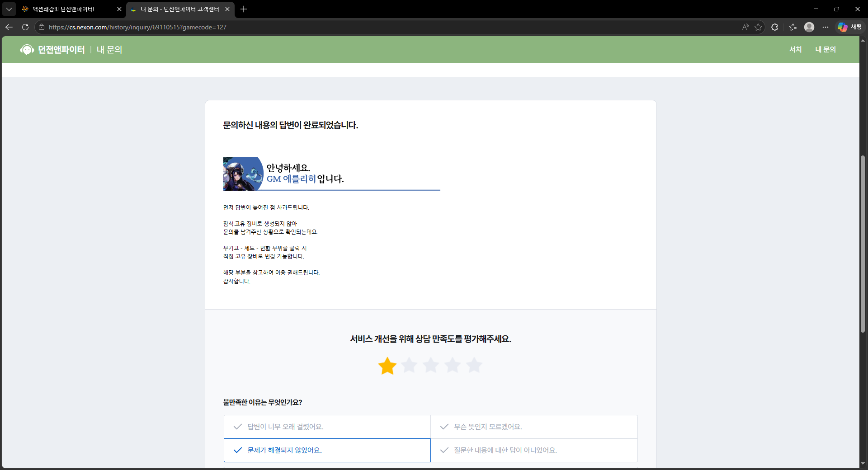Reload the page with refresh icon
Viewport: 868px width, 470px height.
25,27
